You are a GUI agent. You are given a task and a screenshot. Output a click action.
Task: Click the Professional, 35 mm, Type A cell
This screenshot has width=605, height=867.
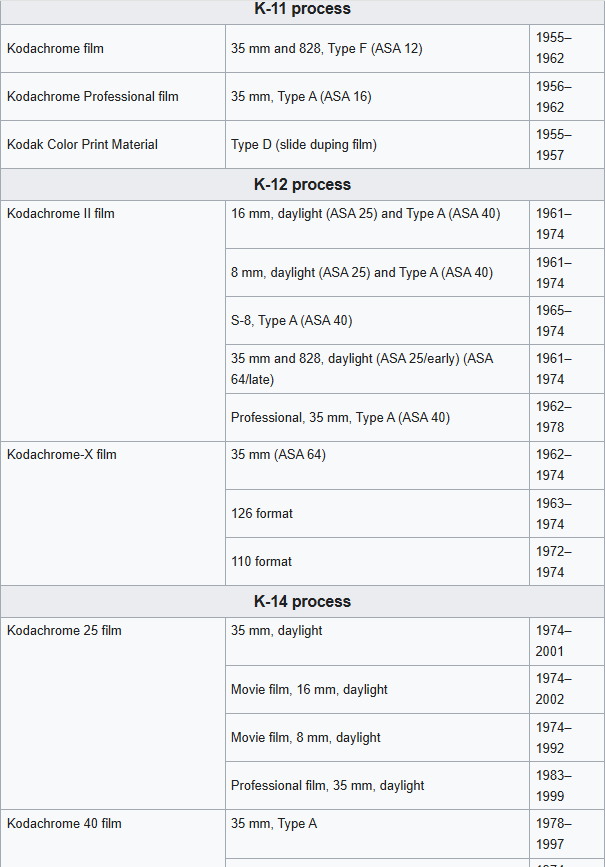340,418
